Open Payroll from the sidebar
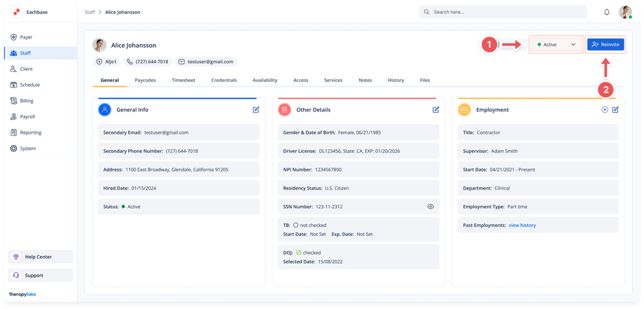644x309 pixels. click(x=27, y=116)
